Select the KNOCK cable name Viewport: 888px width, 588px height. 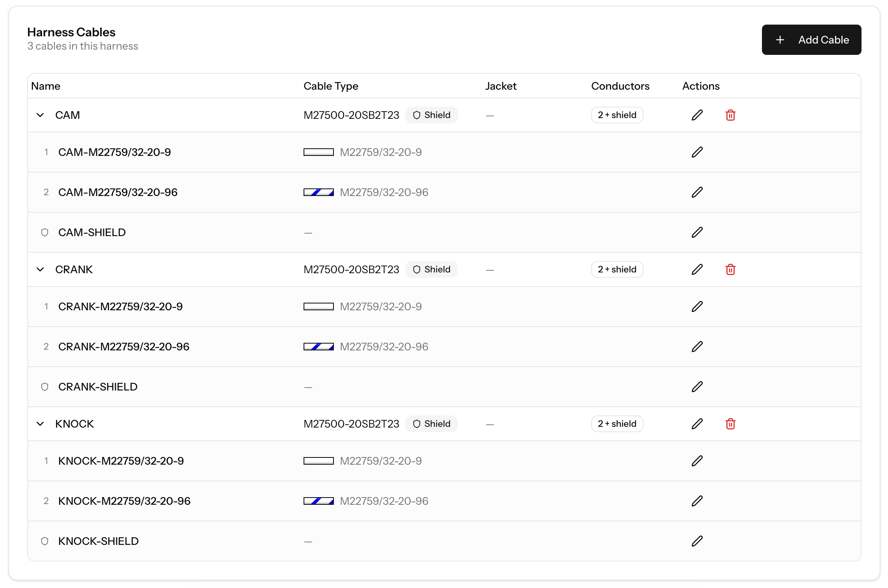pos(75,424)
